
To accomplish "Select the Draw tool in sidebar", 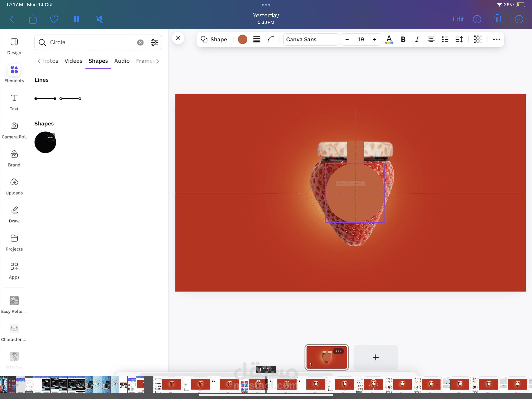I will 14,210.
